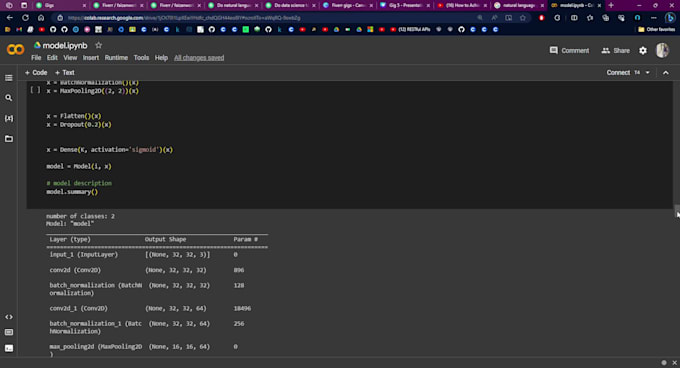Image resolution: width=680 pixels, height=368 pixels.
Task: Click the zoom magnifier in address bar
Action: pos(480,18)
